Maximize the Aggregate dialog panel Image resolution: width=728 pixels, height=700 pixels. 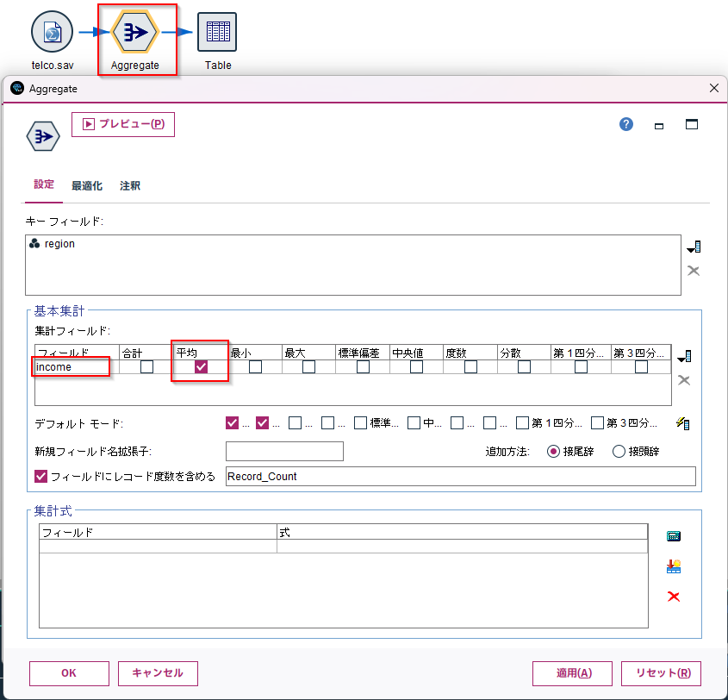[x=692, y=124]
